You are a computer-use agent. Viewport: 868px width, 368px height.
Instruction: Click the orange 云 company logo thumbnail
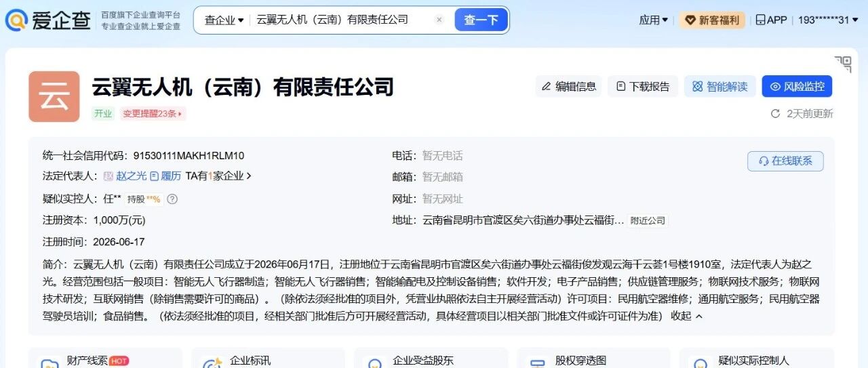coord(54,97)
